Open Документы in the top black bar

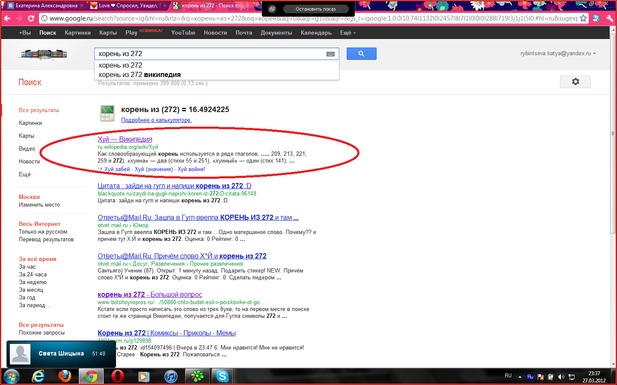[x=276, y=33]
